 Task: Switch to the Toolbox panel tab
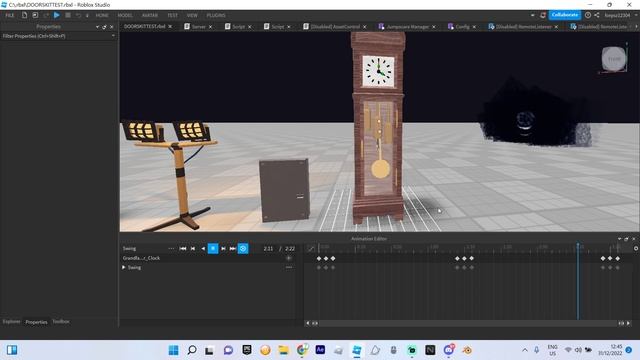coord(60,322)
